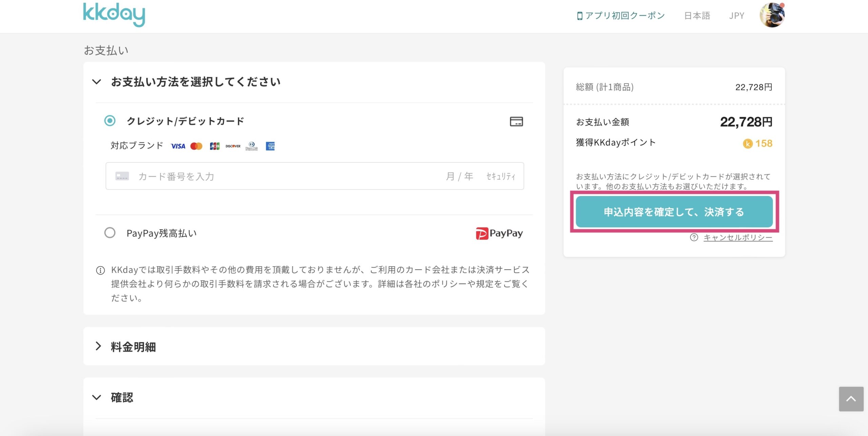
Task: Expand the 料金明細 section
Action: 98,346
